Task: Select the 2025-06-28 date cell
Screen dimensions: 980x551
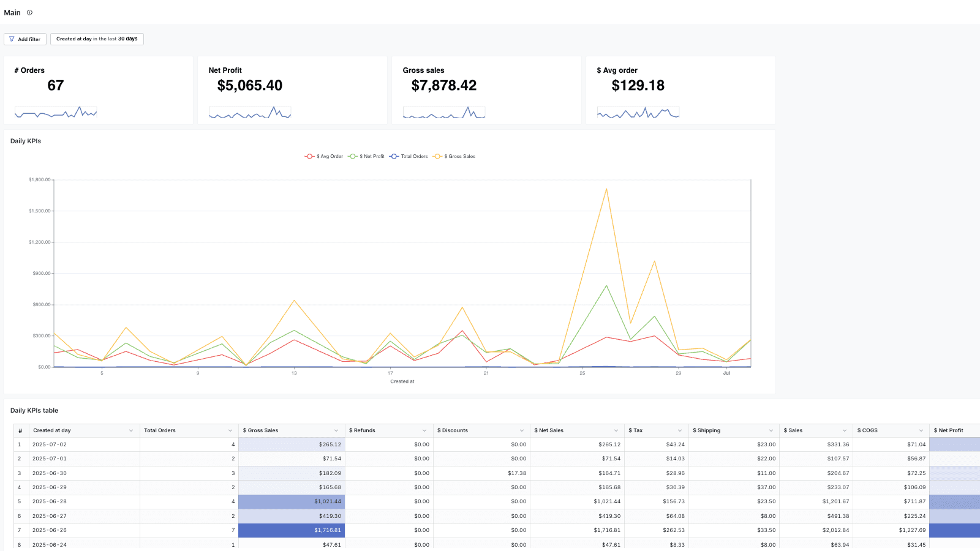Action: pos(50,501)
